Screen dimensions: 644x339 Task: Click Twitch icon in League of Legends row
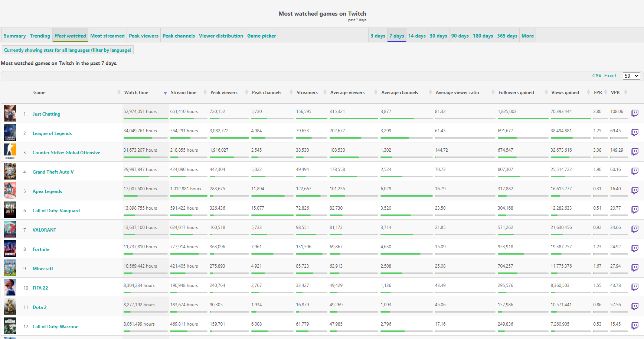635,132
